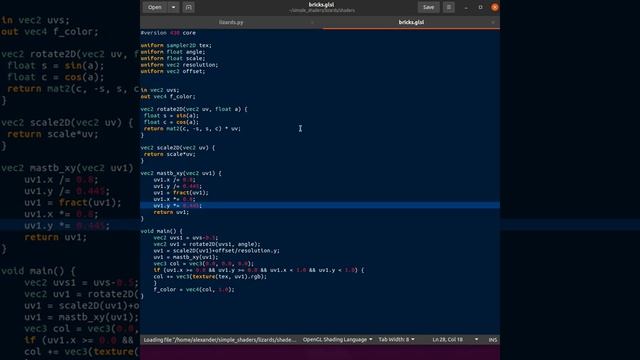This screenshot has height=360, width=640.
Task: Click the 'vec2 scale2D(vec2 uv) {' line in editor
Action: pyautogui.click(x=178, y=148)
